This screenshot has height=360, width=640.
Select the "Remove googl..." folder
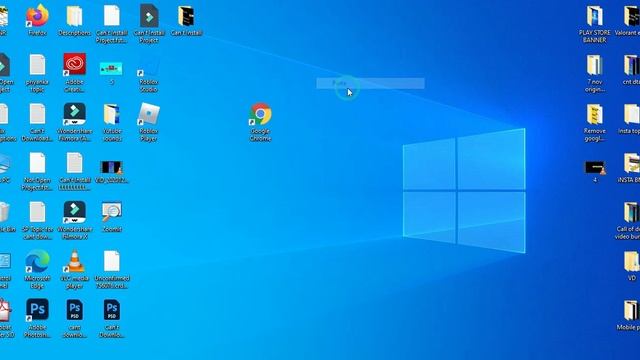tap(594, 114)
